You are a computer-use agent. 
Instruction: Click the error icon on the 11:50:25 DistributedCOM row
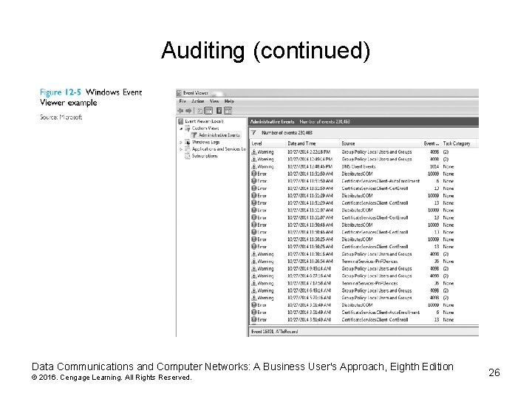pyautogui.click(x=253, y=239)
